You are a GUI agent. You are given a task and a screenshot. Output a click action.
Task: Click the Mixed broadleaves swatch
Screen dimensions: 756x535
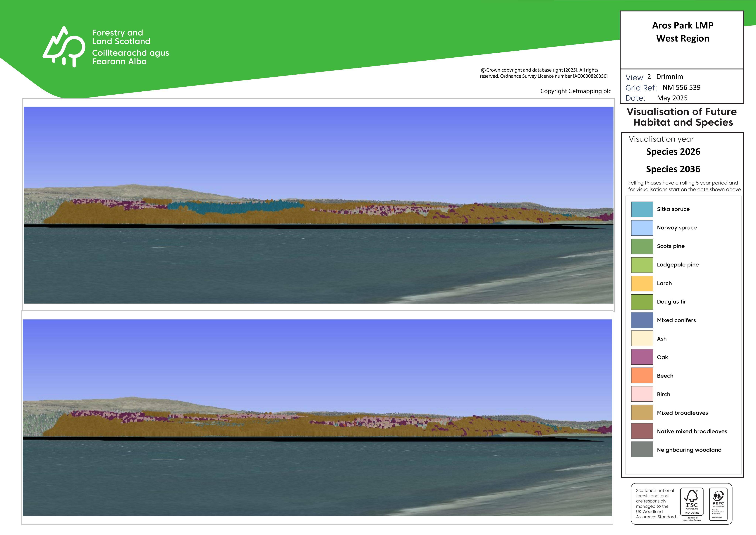(642, 413)
